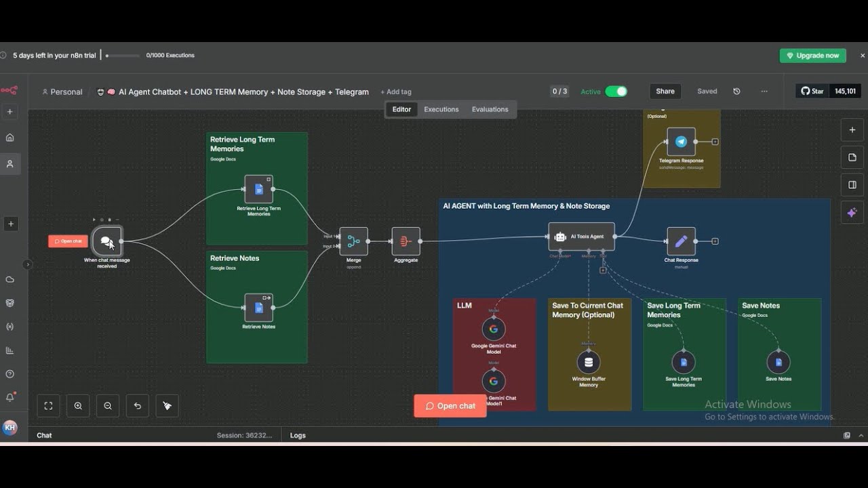
Task: Click the add node plus button on canvas right
Action: 852,130
